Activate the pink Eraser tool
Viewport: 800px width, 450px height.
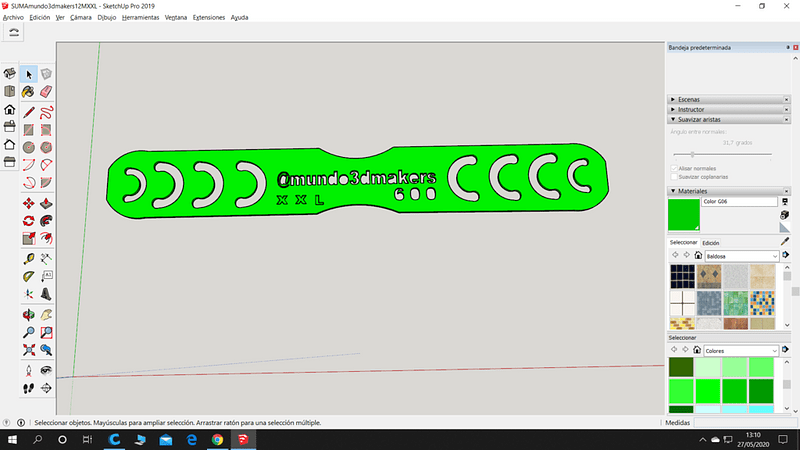pos(46,92)
